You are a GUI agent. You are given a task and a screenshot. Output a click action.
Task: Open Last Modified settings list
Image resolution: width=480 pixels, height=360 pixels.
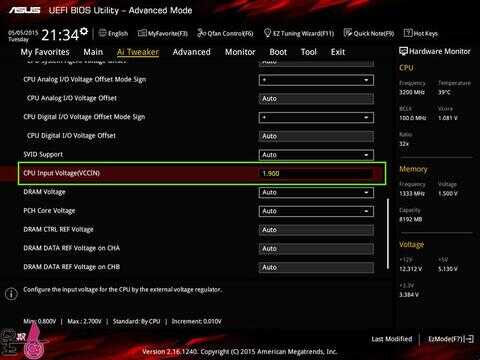click(x=392, y=339)
